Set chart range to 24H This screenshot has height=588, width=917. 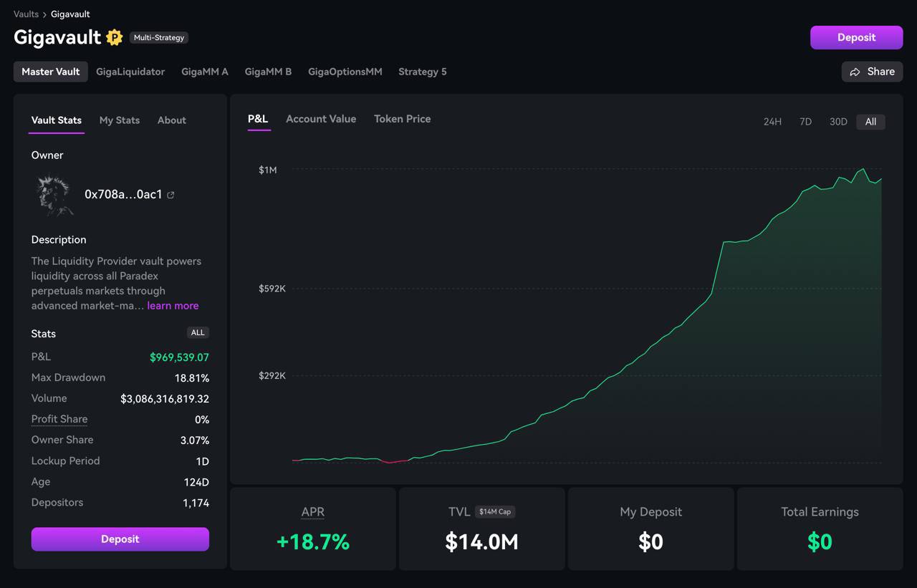tap(772, 122)
